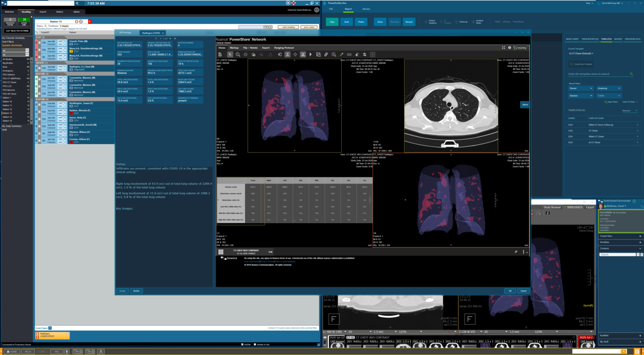Click the zoom/pan tool next to pointer in eUnity
This screenshot has height=355, width=644.
point(238,54)
